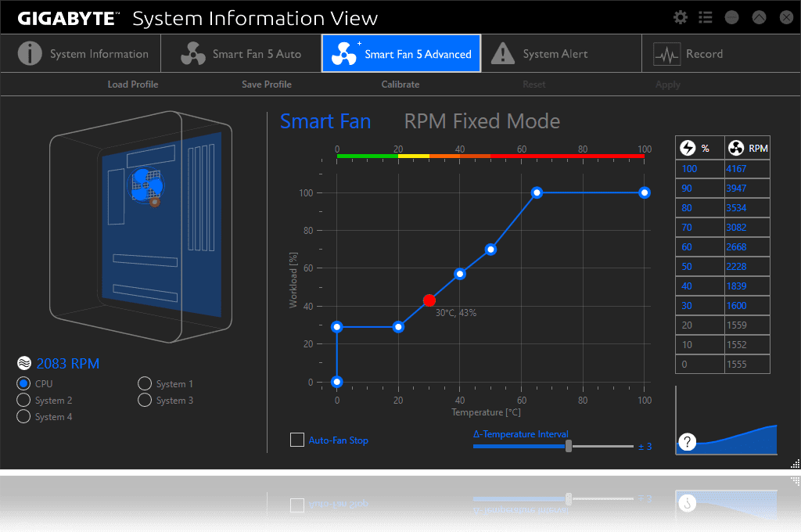
Task: Click the CPU fan graphic in chassis
Action: pyautogui.click(x=146, y=185)
